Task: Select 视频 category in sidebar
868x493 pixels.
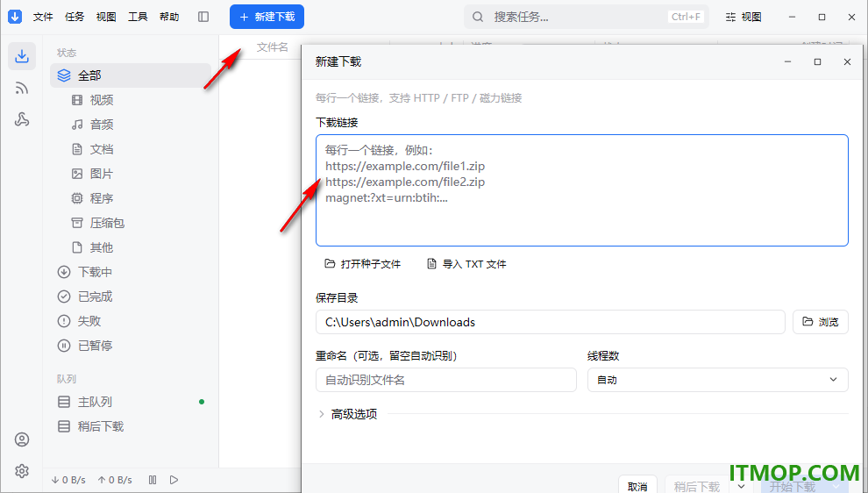Action: click(x=131, y=100)
